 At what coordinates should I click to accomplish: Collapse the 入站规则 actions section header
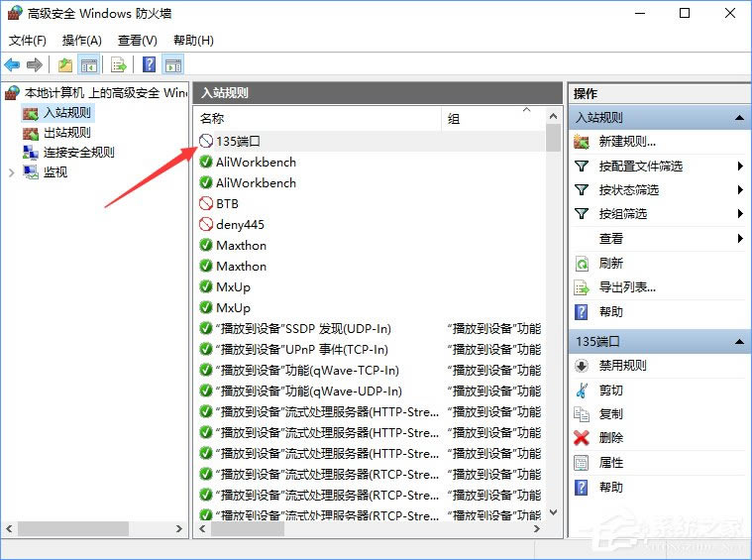point(739,118)
